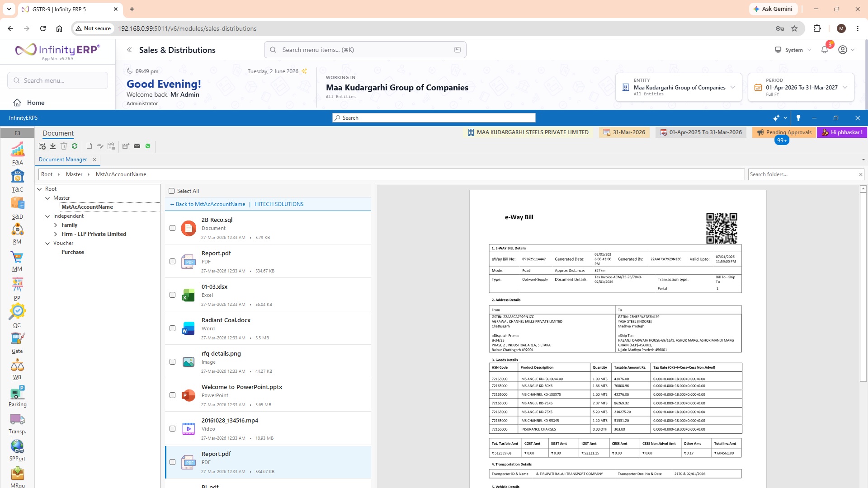Collapse the Voucher tree node

click(x=47, y=243)
